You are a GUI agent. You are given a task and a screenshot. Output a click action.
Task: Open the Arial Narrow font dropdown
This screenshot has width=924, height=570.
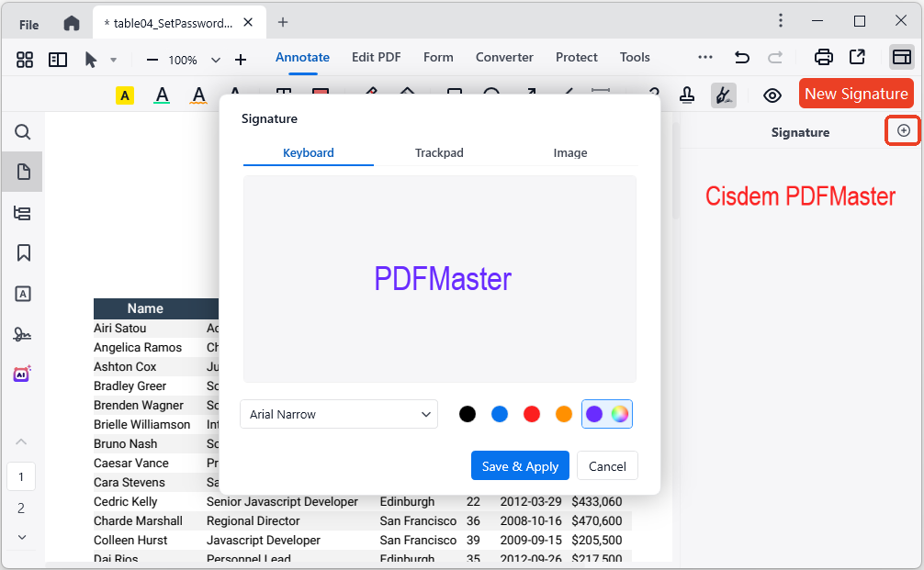pos(338,414)
